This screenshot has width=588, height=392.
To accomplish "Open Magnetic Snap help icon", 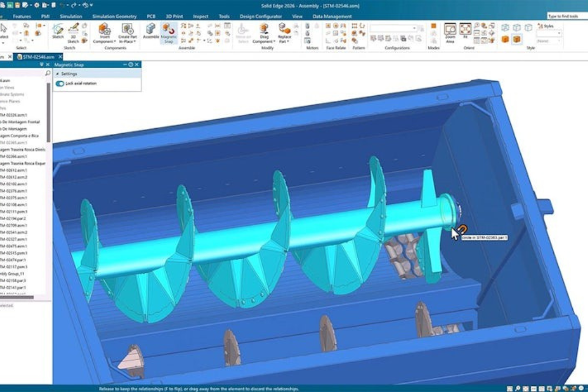I will tap(130, 64).
